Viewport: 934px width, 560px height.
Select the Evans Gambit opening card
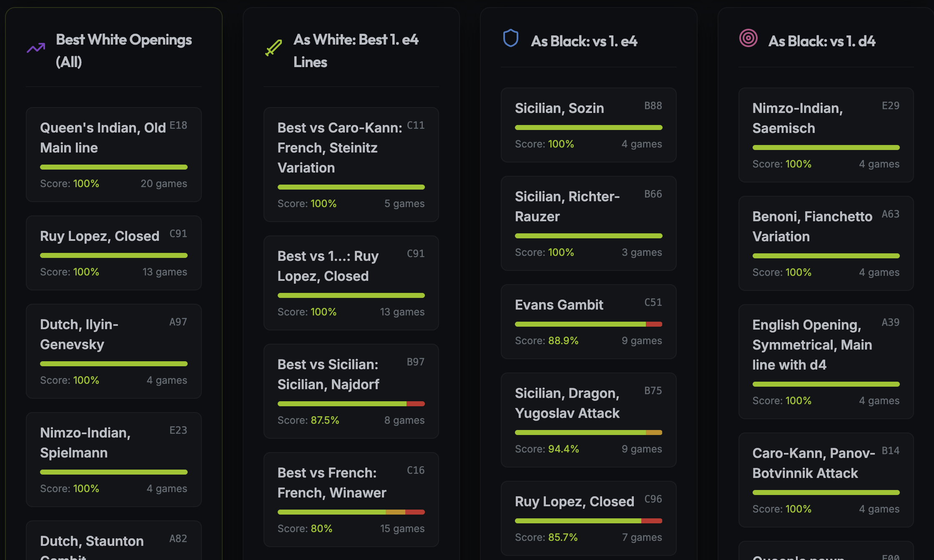[588, 321]
